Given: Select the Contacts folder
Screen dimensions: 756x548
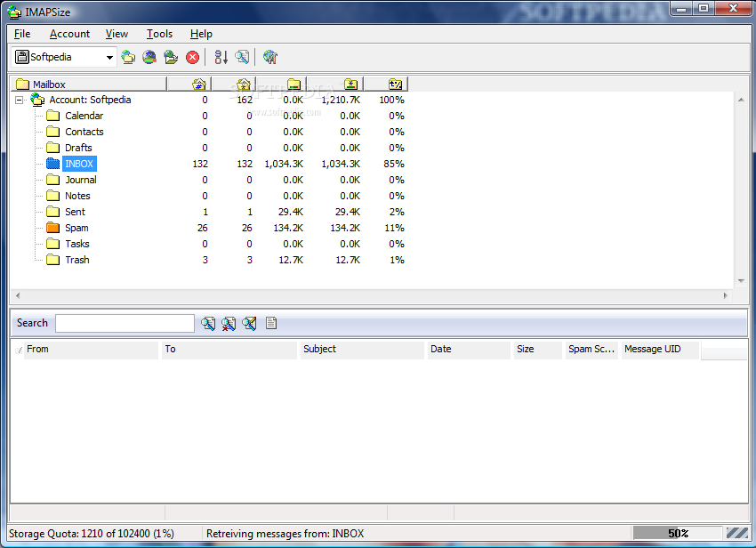Looking at the screenshot, I should (x=84, y=132).
